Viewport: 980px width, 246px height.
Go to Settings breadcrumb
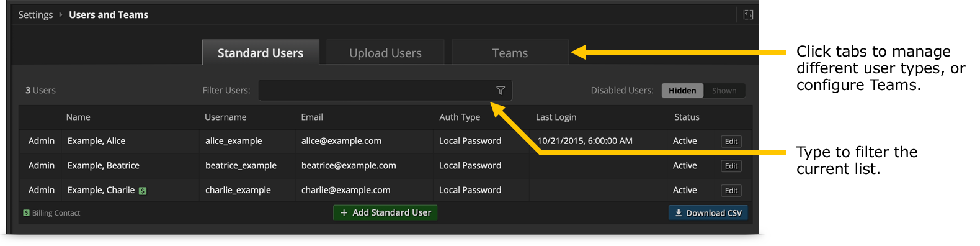click(35, 15)
